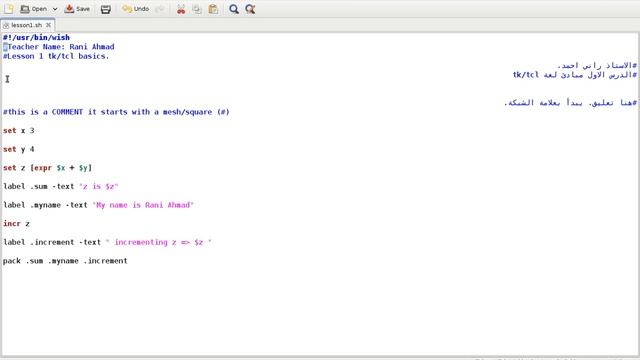Screen dimensions: 640x360
Task: Open Find with the magnifier icon
Action: 234,9
